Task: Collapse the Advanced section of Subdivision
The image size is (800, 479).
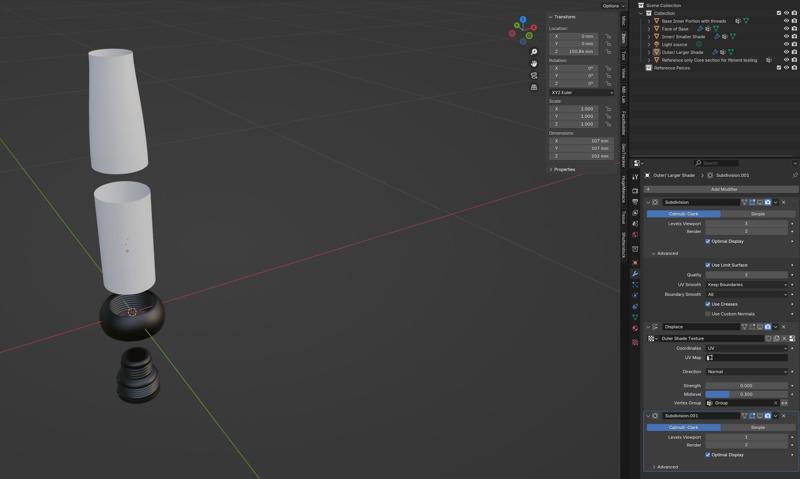Action: pos(665,254)
